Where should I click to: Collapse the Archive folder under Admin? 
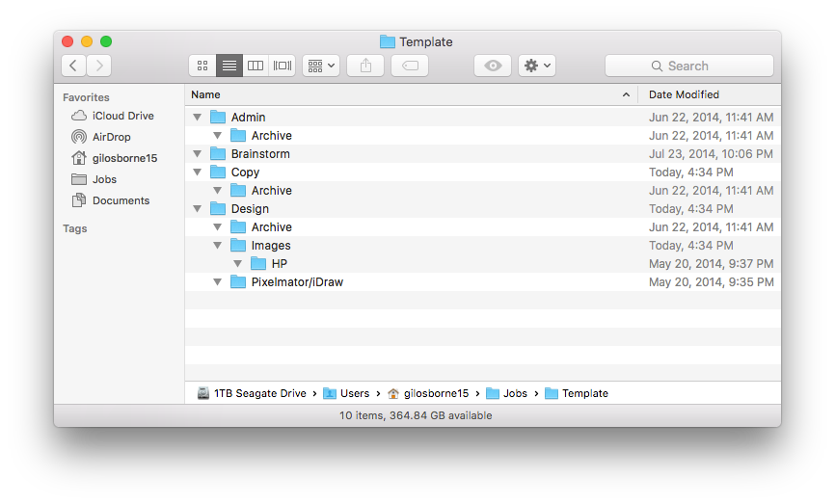[x=217, y=135]
